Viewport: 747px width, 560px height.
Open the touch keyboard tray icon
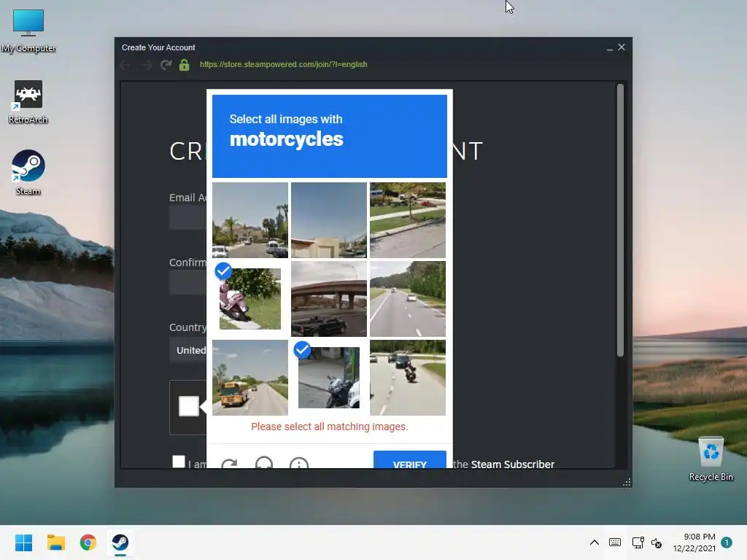(615, 542)
